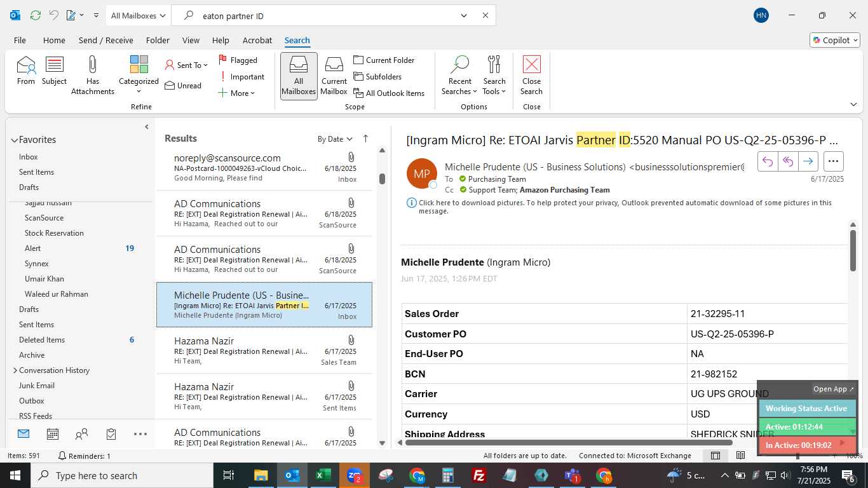The width and height of the screenshot is (868, 488).
Task: Switch to Mail view icon
Action: pos(24,434)
